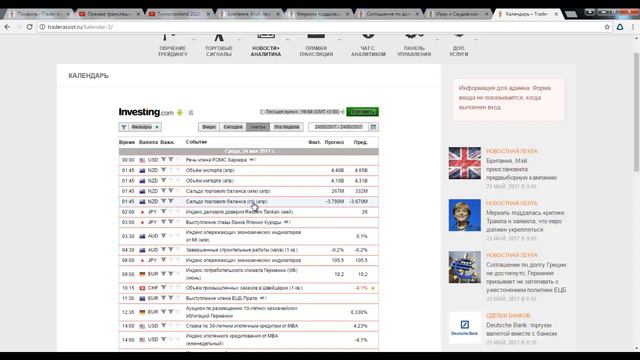Screen dimensions: 640x360
Task: Open the current time zone dropdown
Action: coord(302,112)
